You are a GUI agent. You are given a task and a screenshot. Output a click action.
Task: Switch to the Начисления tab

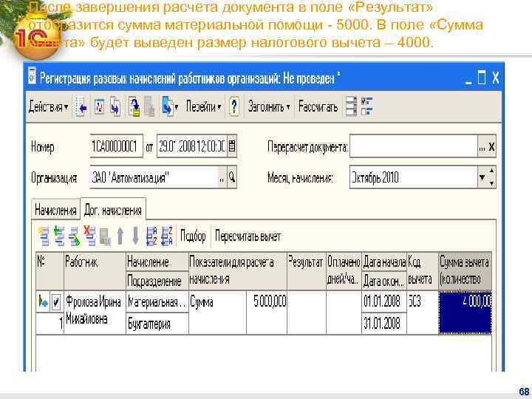pyautogui.click(x=55, y=211)
